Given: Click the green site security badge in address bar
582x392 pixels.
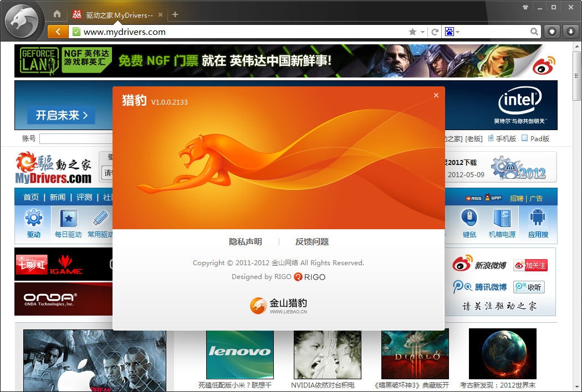Looking at the screenshot, I should pos(76,32).
